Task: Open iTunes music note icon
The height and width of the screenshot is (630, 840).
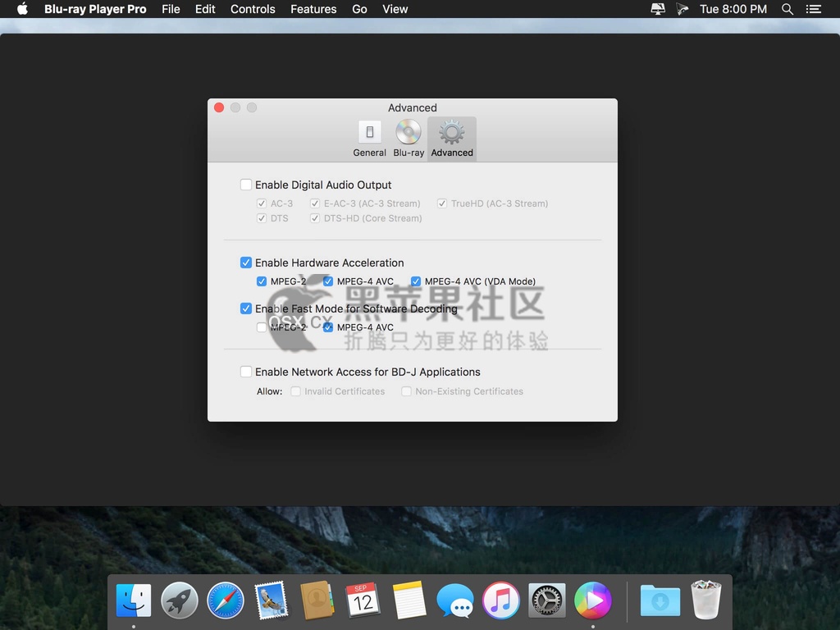Action: (x=501, y=600)
